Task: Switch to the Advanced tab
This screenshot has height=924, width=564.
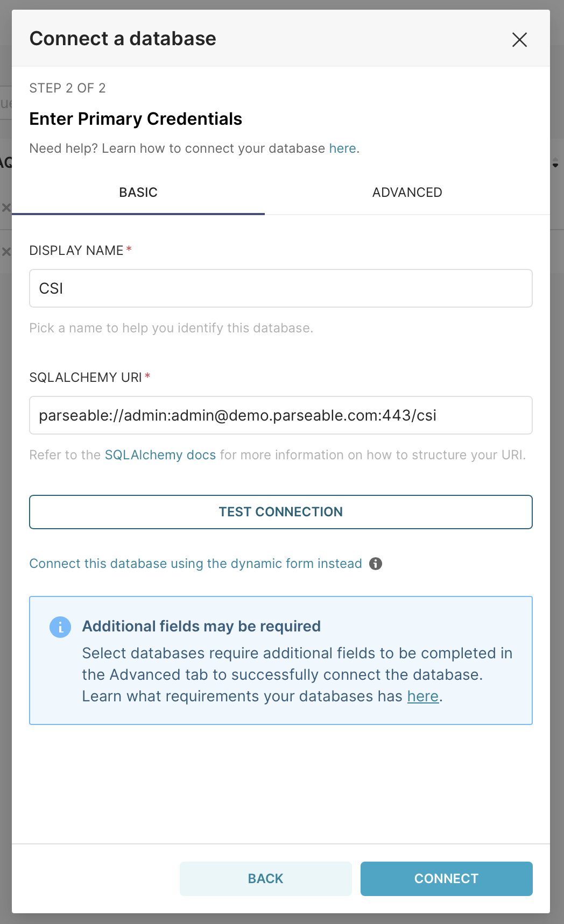Action: tap(407, 192)
